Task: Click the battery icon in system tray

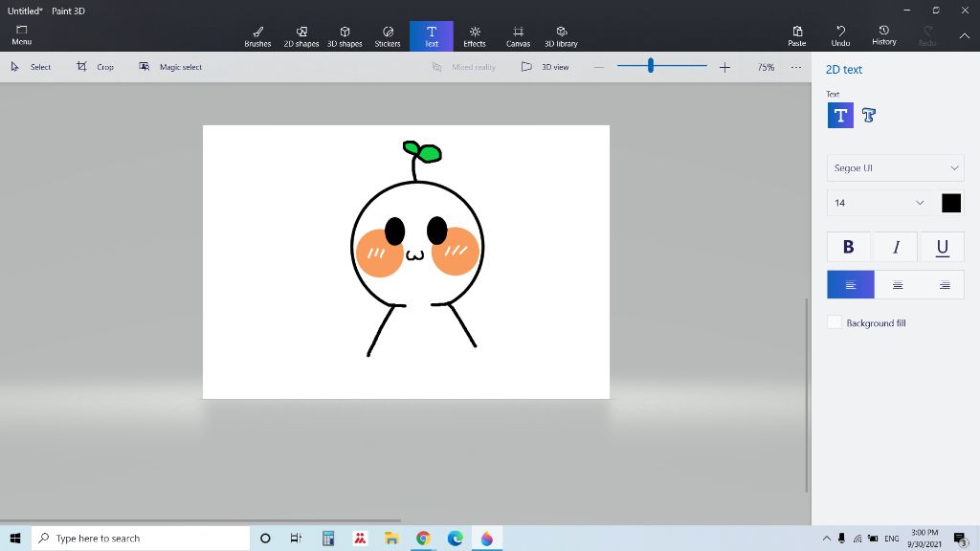Action: tap(873, 539)
